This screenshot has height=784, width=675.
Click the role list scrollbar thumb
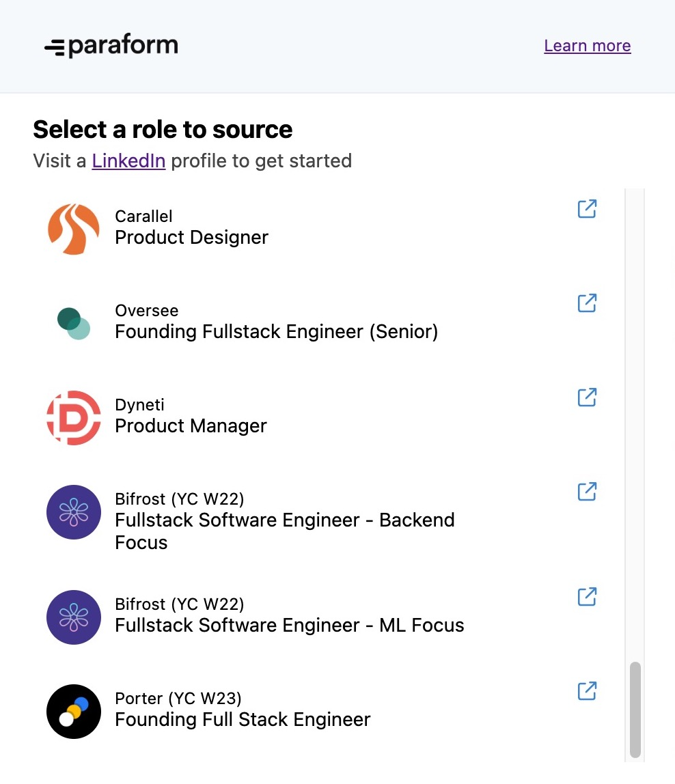click(x=635, y=710)
